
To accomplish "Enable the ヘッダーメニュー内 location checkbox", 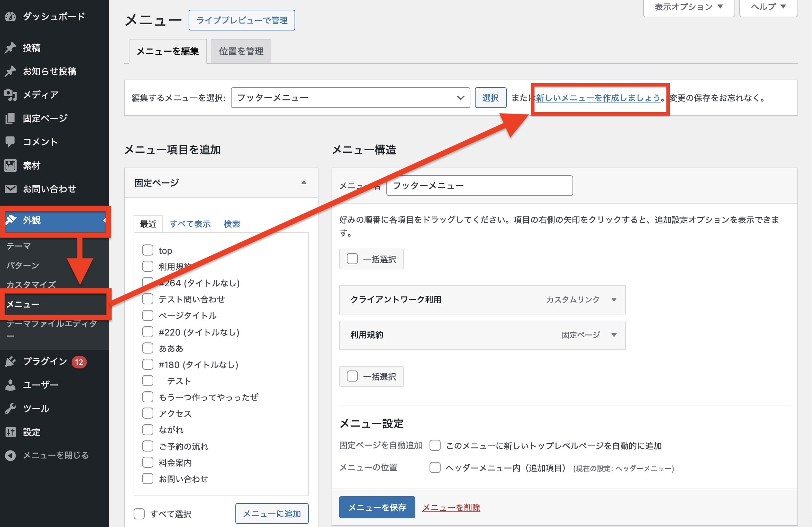I will point(435,468).
